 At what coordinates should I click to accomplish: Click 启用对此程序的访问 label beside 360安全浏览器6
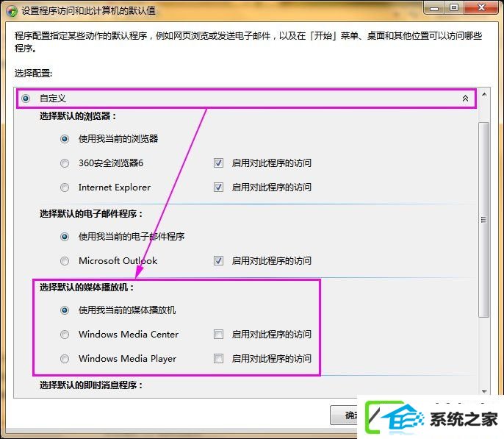click(x=272, y=163)
